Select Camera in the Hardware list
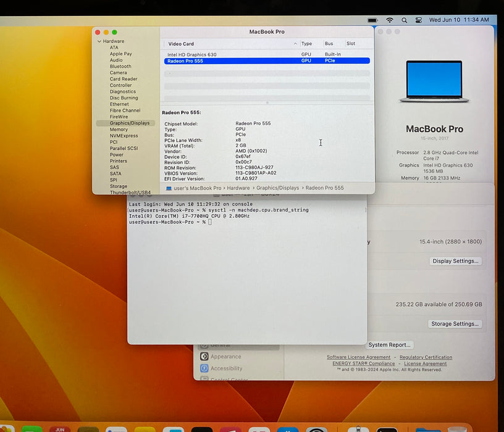The image size is (504, 432). 119,73
